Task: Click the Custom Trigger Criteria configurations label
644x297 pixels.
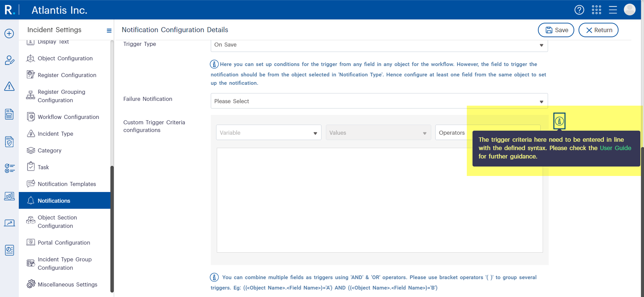Action: (154, 126)
